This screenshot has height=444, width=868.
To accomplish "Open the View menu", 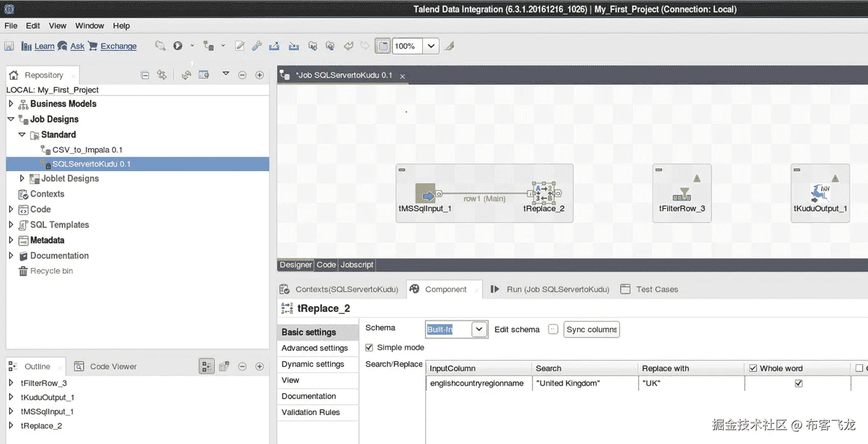I will pyautogui.click(x=57, y=26).
